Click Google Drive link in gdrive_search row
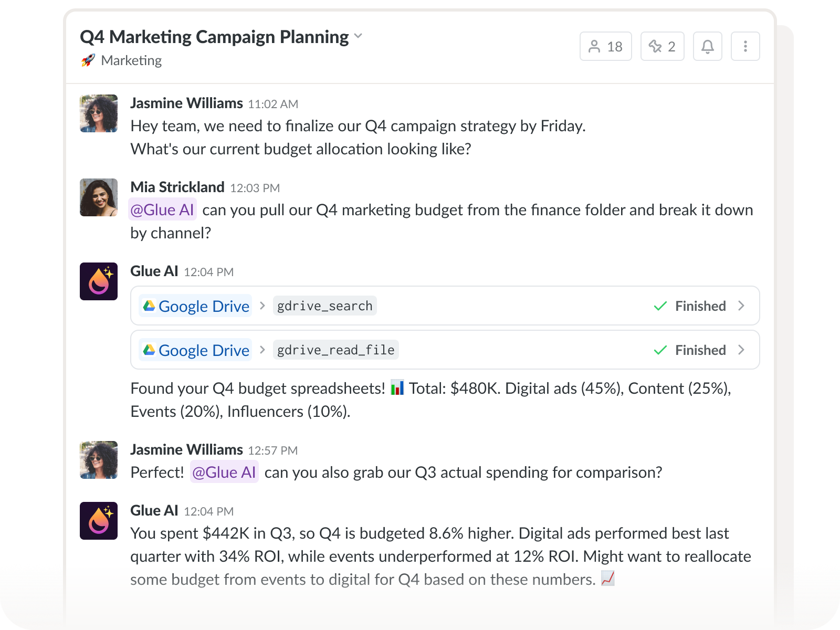Viewport: 840px width, 630px height. (x=196, y=306)
